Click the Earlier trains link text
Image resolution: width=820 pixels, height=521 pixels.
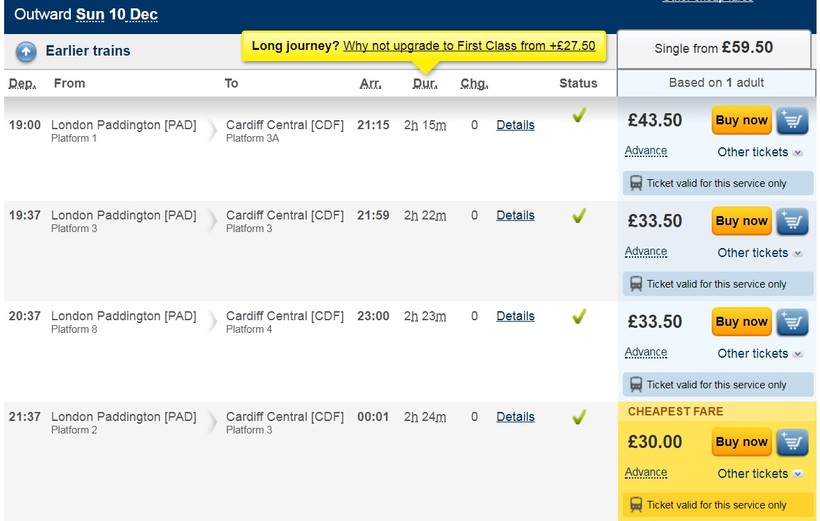pyautogui.click(x=88, y=51)
